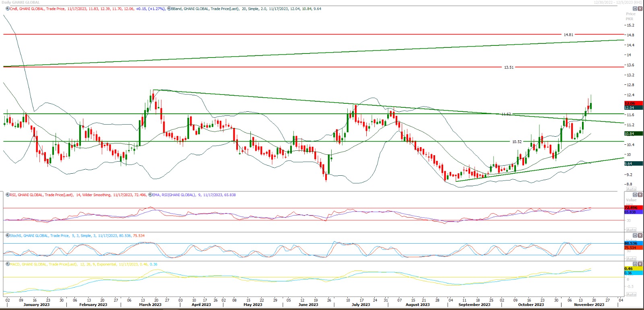Toggle Auto scaling on the RSI pane
The height and width of the screenshot is (310, 644).
click(631, 230)
